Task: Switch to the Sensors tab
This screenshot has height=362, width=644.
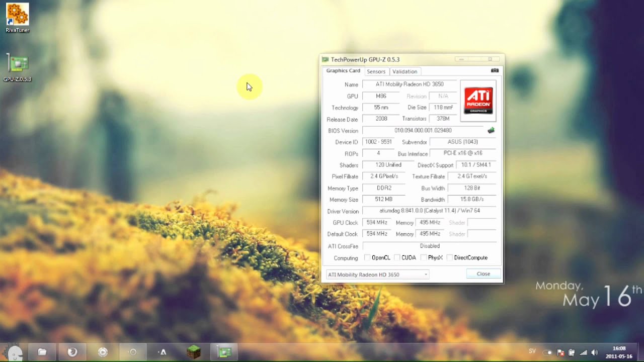Action: pyautogui.click(x=376, y=71)
